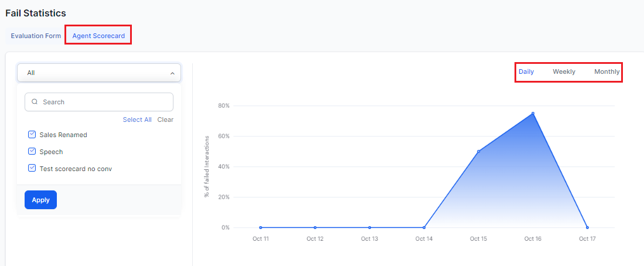Viewport: 644px width, 266px height.
Task: Click the Apply button
Action: pyautogui.click(x=40, y=200)
